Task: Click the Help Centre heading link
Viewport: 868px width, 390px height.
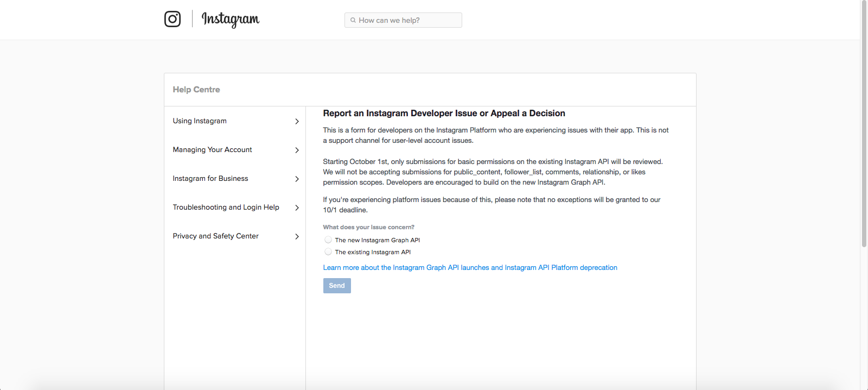Action: coord(196,90)
